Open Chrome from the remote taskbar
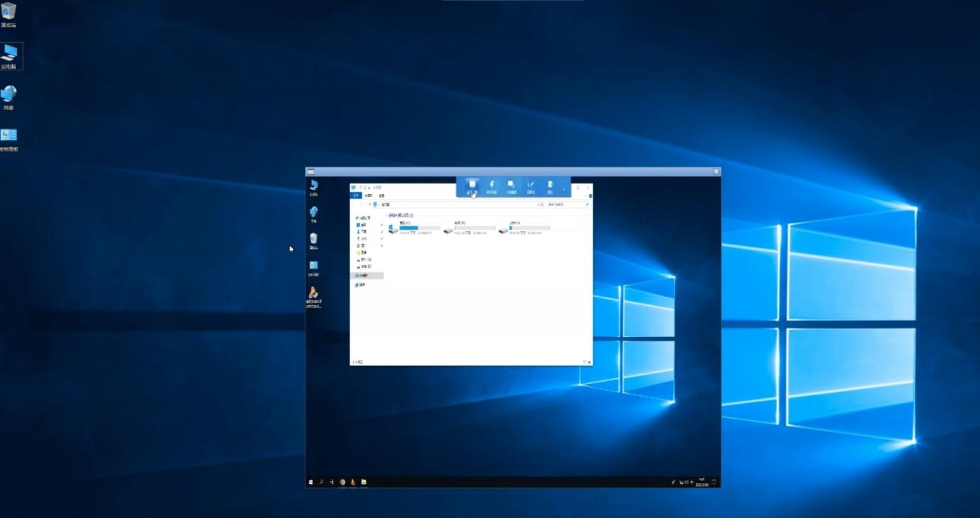Viewport: 980px width, 518px height. pyautogui.click(x=343, y=482)
